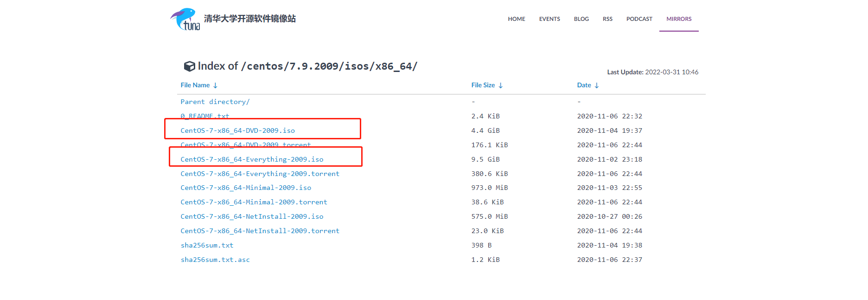
Task: Download CentOS-7-x86_64-NetInstall-2009.iso
Action: [252, 216]
